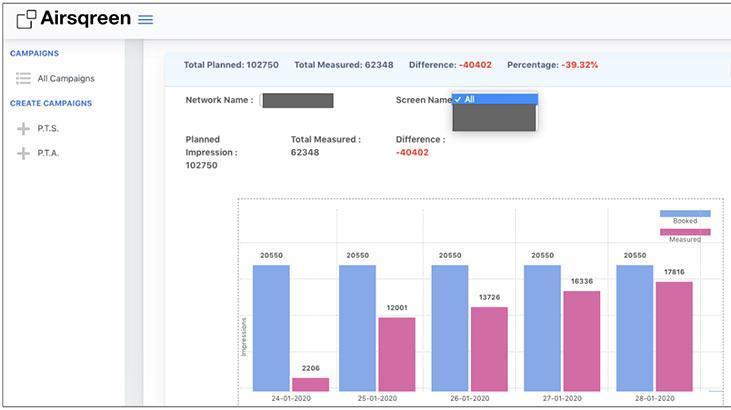Click the blue booked bar for 24-01-2020
Viewport: 731px width, 410px height.
pyautogui.click(x=271, y=328)
